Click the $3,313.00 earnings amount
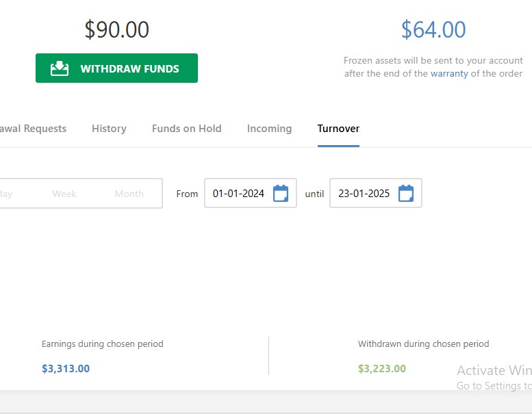The height and width of the screenshot is (414, 532). tap(66, 369)
